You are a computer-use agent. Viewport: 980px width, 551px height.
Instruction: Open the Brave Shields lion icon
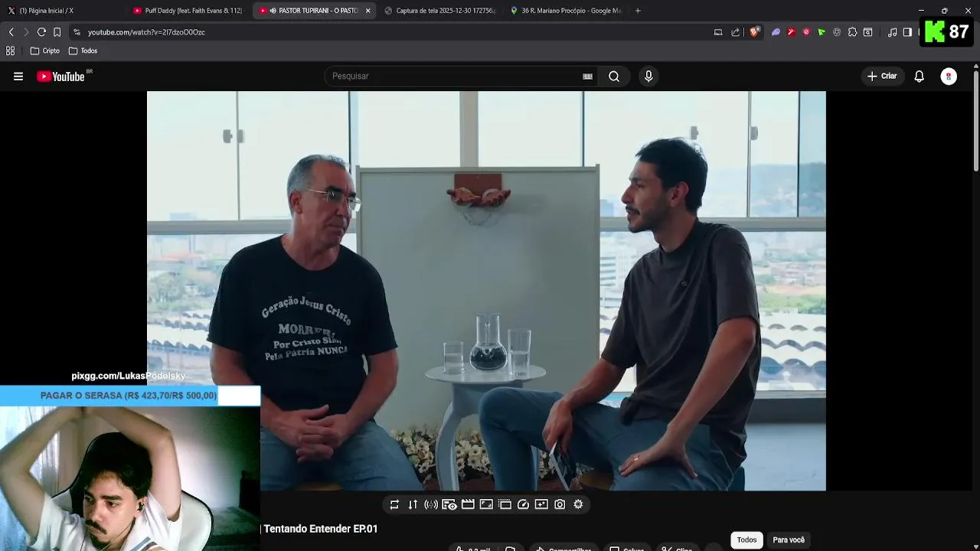[x=754, y=32]
